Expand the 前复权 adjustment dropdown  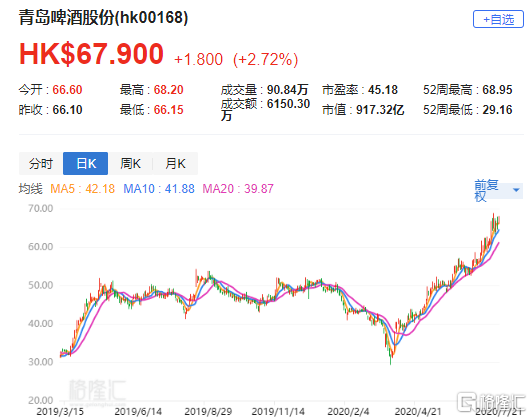(x=498, y=190)
